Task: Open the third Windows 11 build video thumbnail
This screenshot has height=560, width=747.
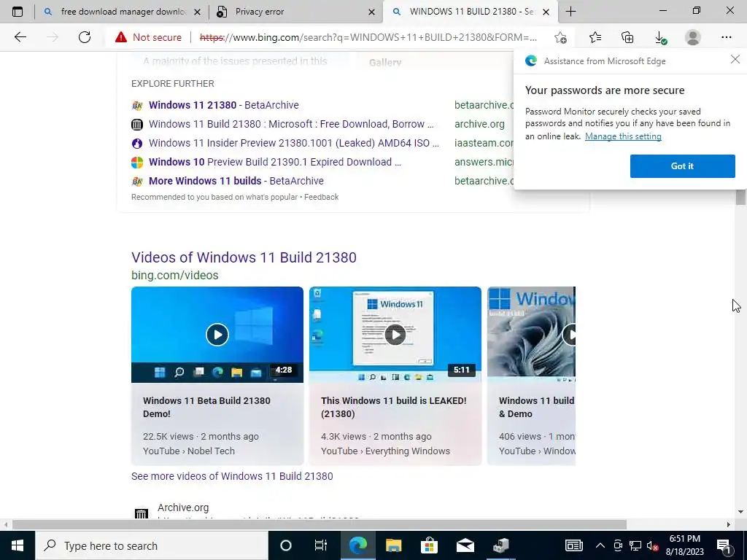Action: 531,334
